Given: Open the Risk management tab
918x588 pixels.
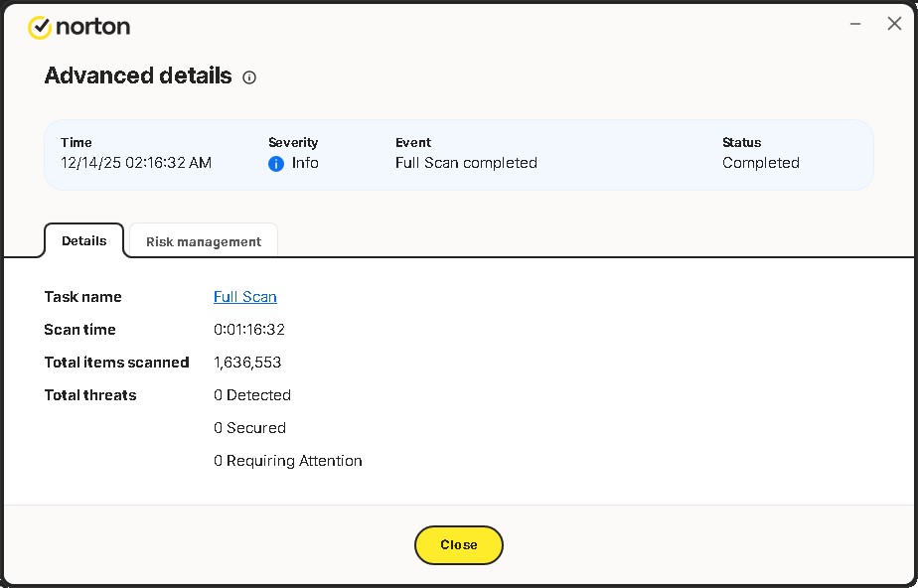Looking at the screenshot, I should [x=204, y=241].
